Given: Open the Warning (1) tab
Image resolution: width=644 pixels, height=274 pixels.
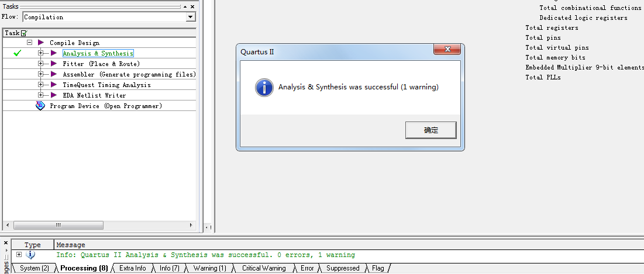Looking at the screenshot, I should coord(209,268).
